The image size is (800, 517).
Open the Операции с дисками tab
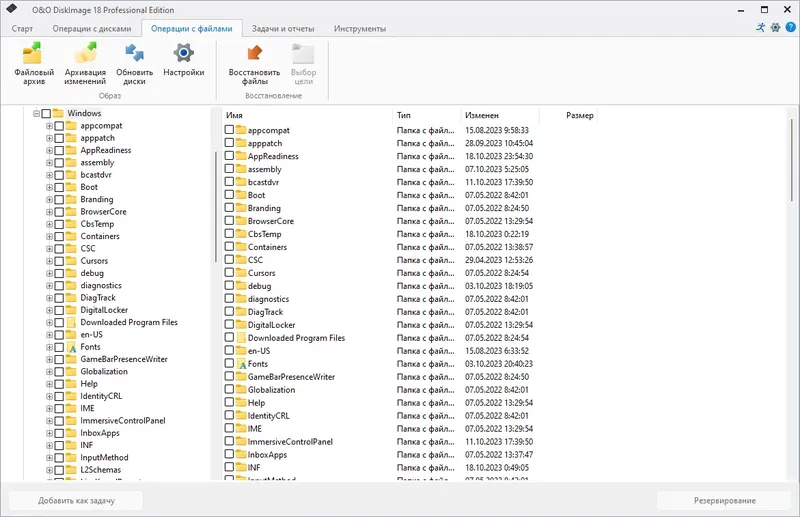(x=92, y=29)
